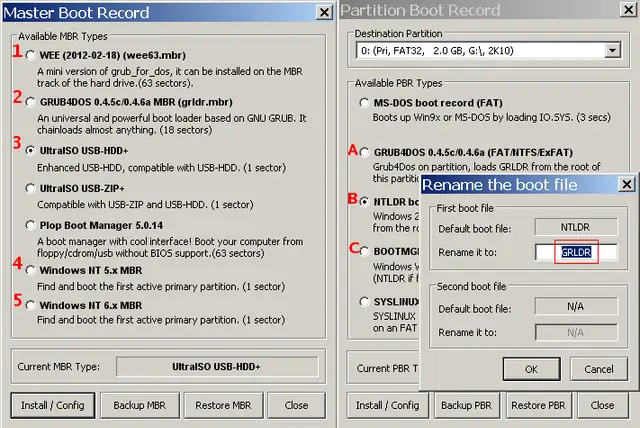Select the NTLDR boot record option

point(364,202)
